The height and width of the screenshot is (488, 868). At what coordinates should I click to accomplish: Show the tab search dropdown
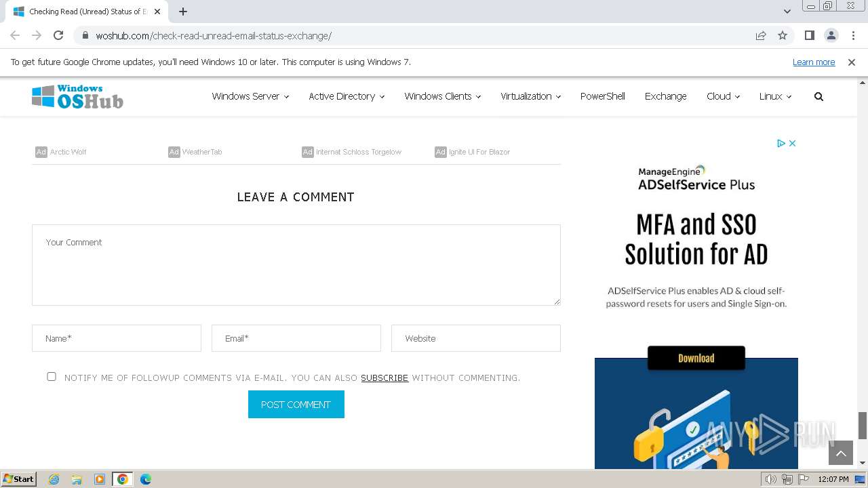787,12
